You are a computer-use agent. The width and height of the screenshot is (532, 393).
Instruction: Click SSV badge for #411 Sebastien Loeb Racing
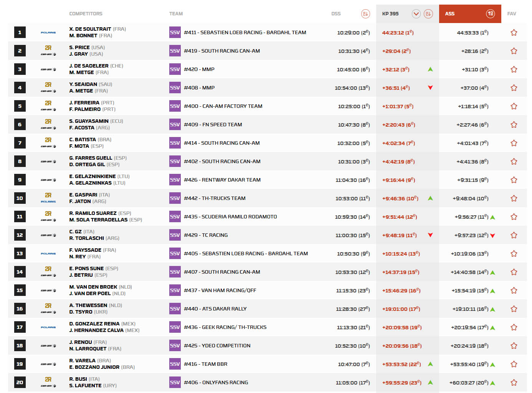point(175,33)
